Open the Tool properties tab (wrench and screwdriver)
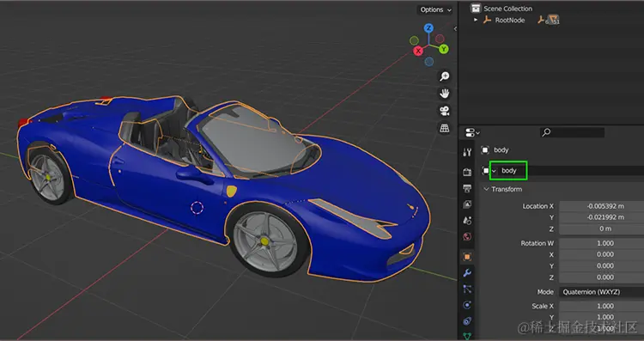This screenshot has height=341, width=644. click(x=467, y=152)
